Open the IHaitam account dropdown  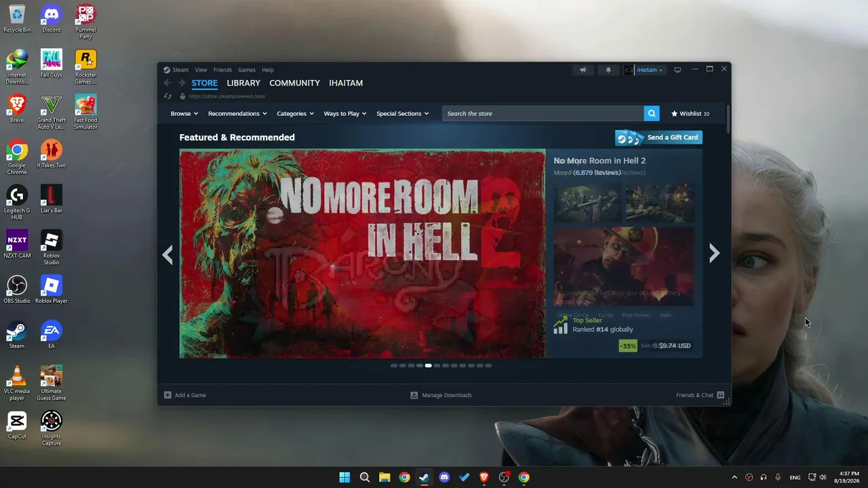point(644,70)
